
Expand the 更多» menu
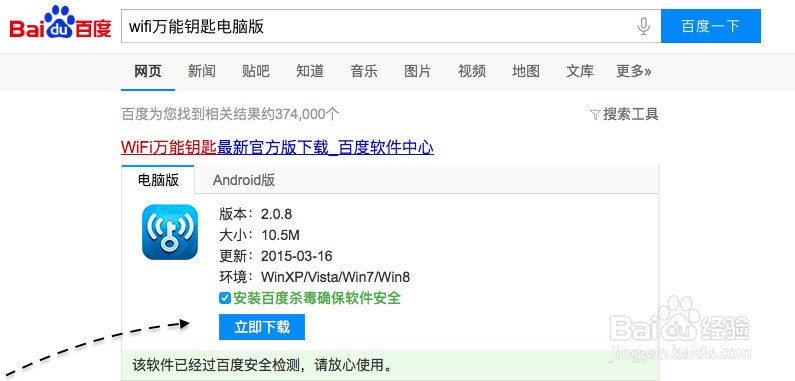(633, 71)
